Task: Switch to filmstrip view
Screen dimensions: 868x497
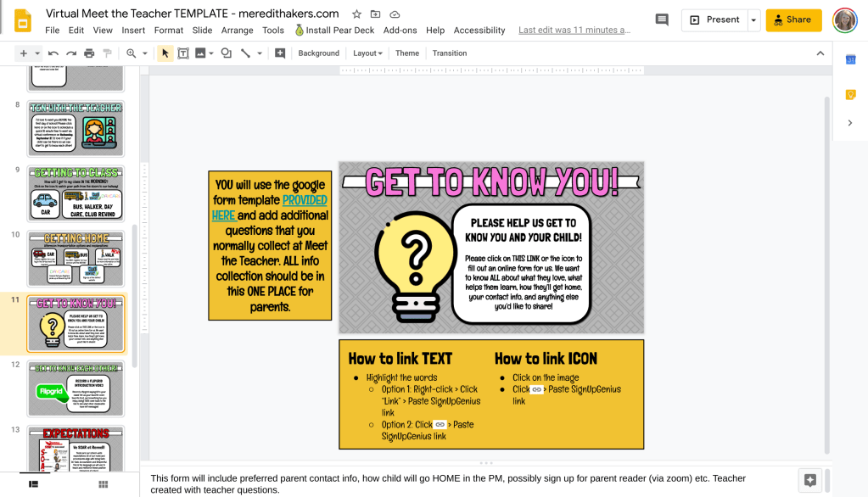Action: (33, 484)
